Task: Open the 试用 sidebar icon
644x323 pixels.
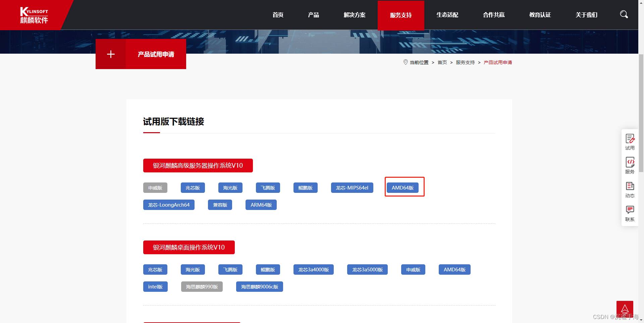Action: [630, 142]
